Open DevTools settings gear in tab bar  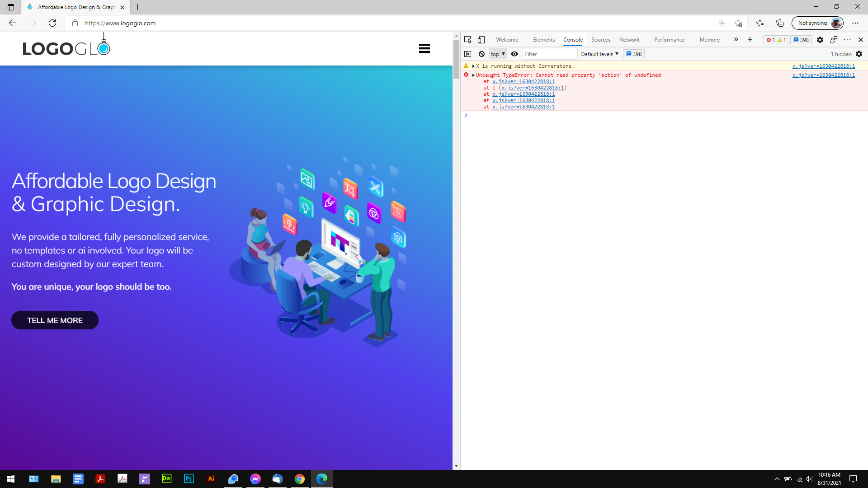click(x=820, y=40)
